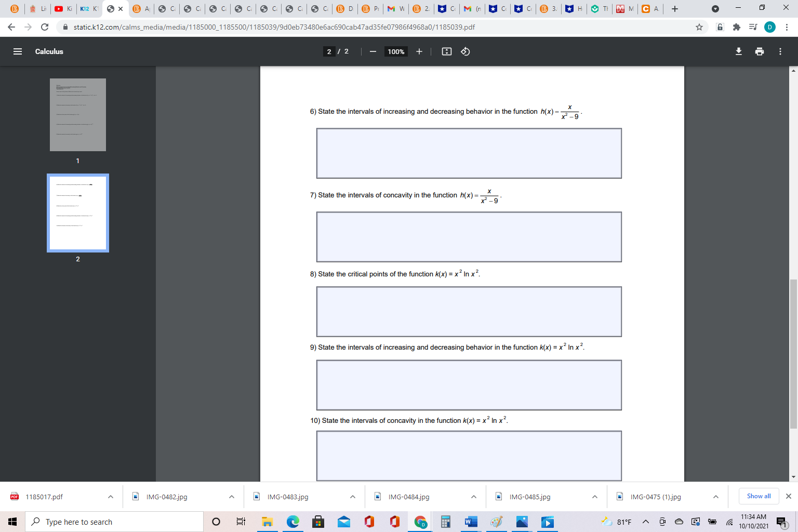Open Microsoft Edge from the taskbar
Image resolution: width=798 pixels, height=532 pixels.
pos(293,522)
